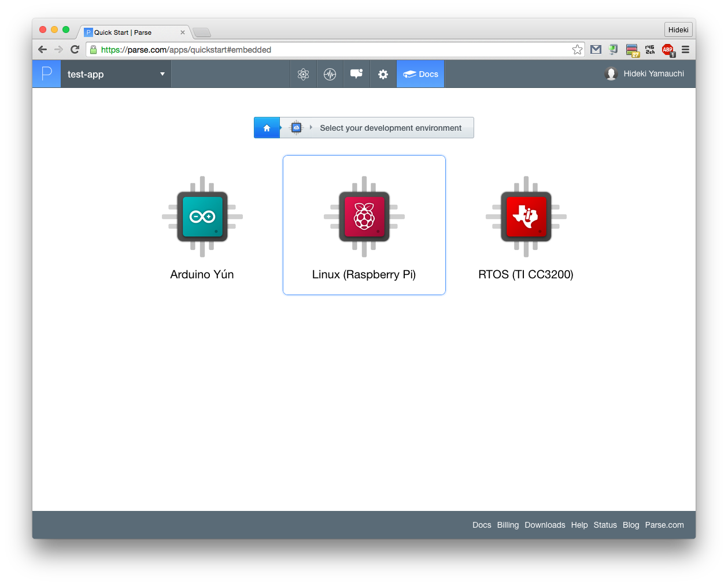
Task: Open a new browser tab
Action: coord(202,32)
